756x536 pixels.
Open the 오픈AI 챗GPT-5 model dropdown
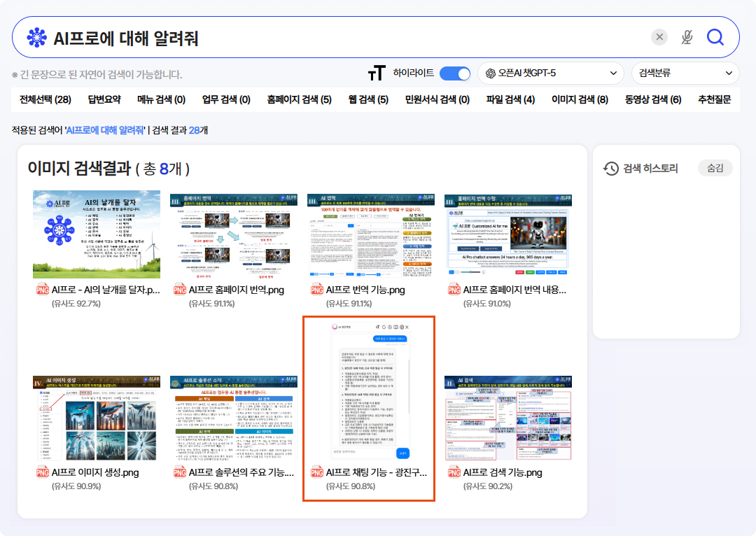(x=551, y=73)
